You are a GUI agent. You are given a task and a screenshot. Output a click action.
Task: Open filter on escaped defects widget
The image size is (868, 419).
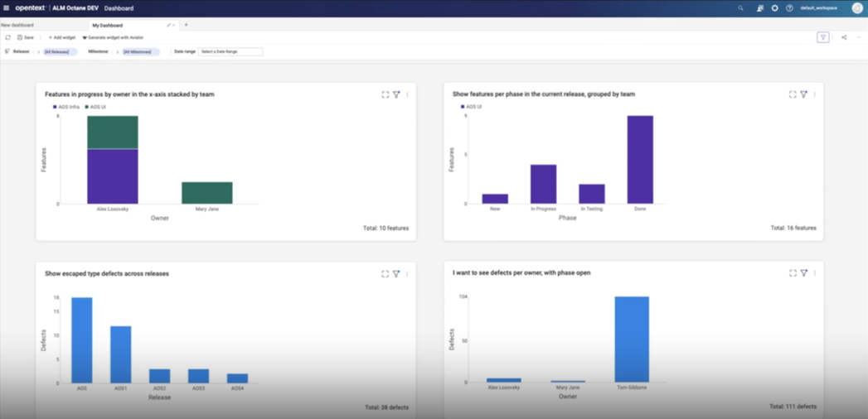(x=396, y=274)
